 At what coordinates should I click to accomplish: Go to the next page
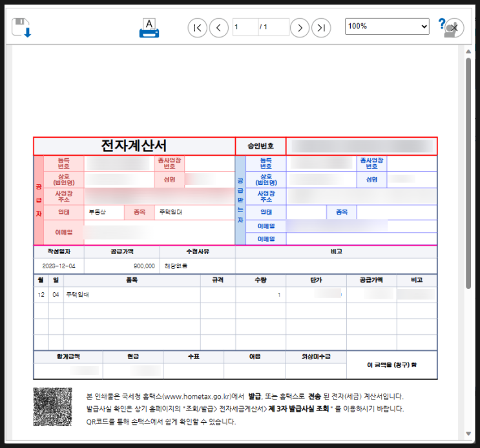pos(300,28)
